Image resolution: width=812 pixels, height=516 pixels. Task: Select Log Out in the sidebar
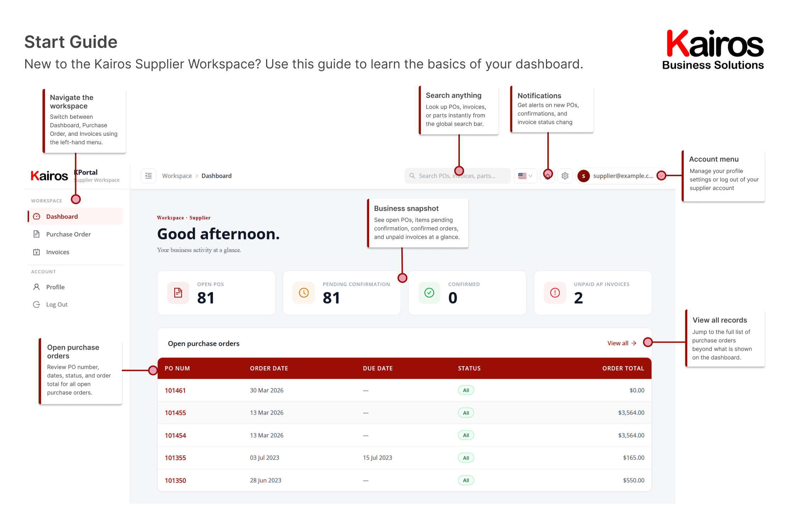pyautogui.click(x=75, y=304)
